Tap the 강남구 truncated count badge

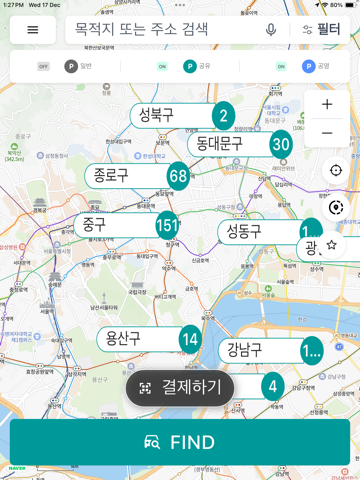pos(312,351)
